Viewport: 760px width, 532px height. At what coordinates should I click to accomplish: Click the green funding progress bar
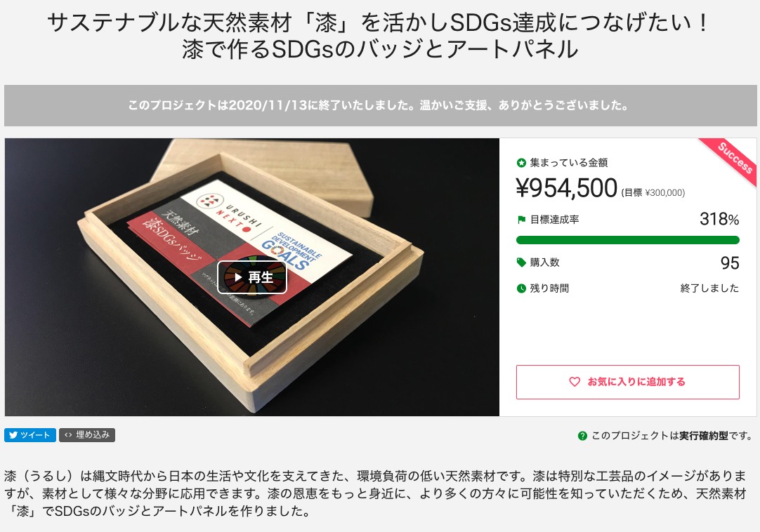pos(628,240)
